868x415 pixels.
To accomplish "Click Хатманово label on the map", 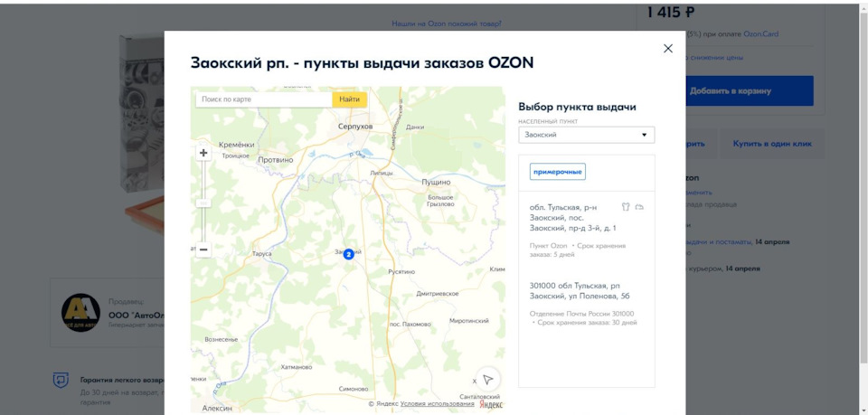I will tap(297, 367).
